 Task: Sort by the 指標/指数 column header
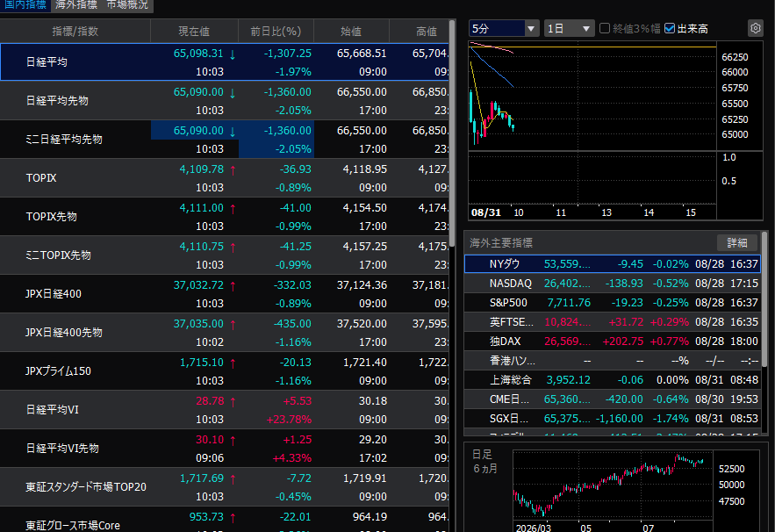75,31
